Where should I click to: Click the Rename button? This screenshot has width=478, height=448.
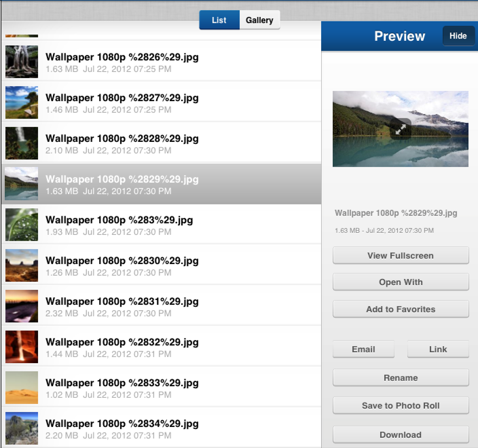(x=401, y=378)
